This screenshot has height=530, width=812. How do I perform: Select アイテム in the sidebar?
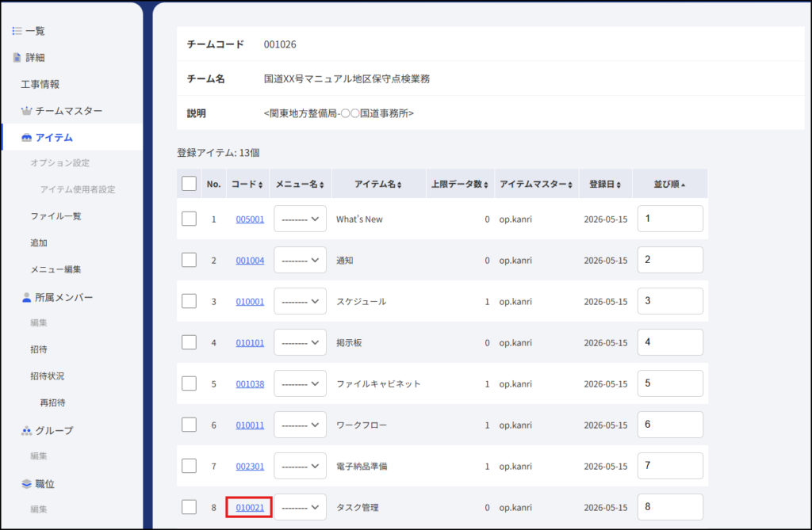coord(54,138)
